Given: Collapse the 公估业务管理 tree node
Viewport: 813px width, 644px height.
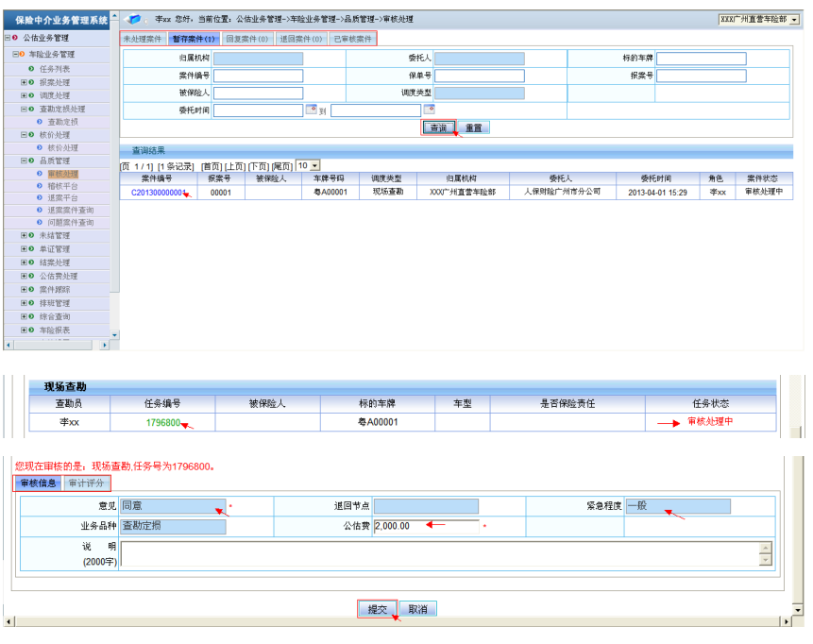Looking at the screenshot, I should click(x=8, y=38).
